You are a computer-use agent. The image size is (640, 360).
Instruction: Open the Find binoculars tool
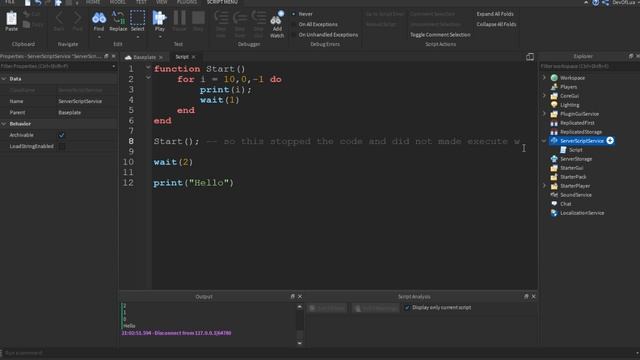click(99, 18)
